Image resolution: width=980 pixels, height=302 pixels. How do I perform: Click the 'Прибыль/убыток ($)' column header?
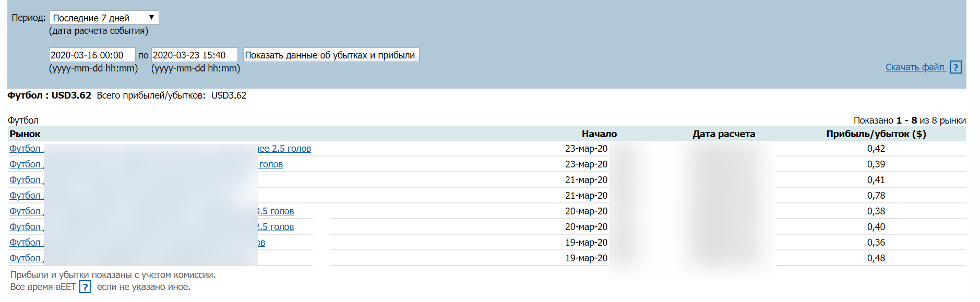coord(876,134)
